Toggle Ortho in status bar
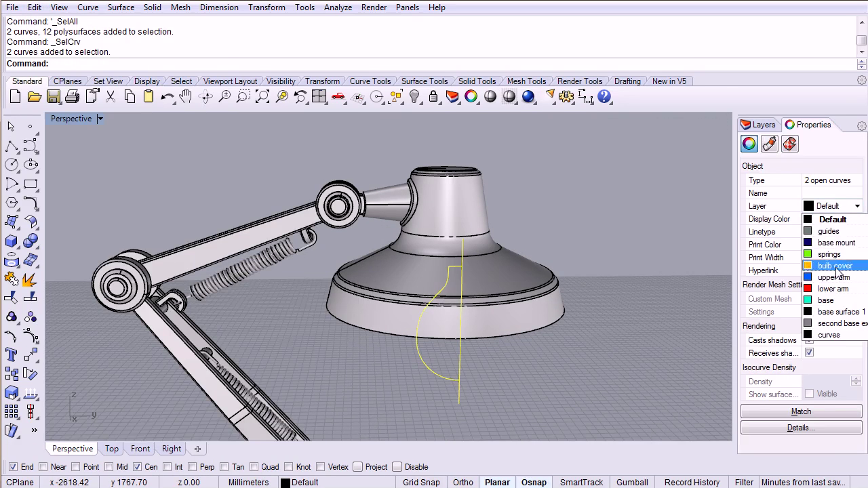Image resolution: width=868 pixels, height=488 pixels. pos(463,483)
